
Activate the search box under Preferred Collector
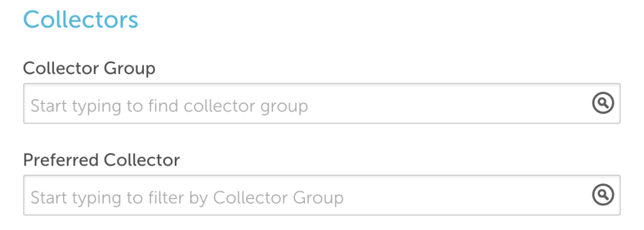pyautogui.click(x=321, y=195)
